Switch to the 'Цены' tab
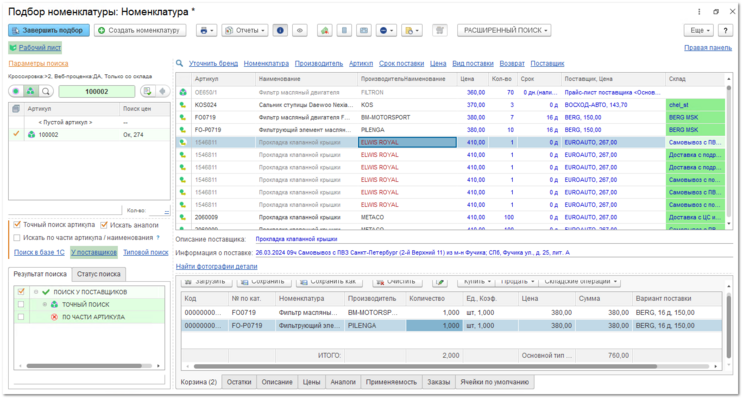743x399 pixels. coord(311,382)
